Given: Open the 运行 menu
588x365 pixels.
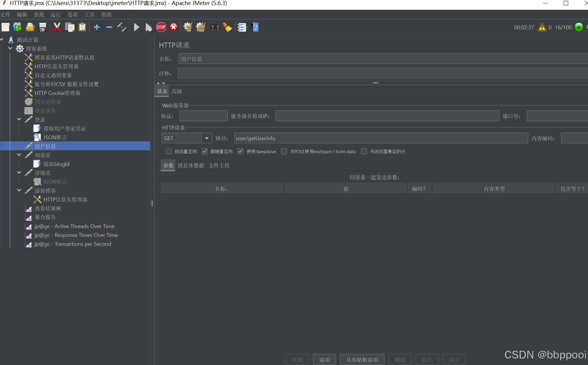Looking at the screenshot, I should click(55, 15).
